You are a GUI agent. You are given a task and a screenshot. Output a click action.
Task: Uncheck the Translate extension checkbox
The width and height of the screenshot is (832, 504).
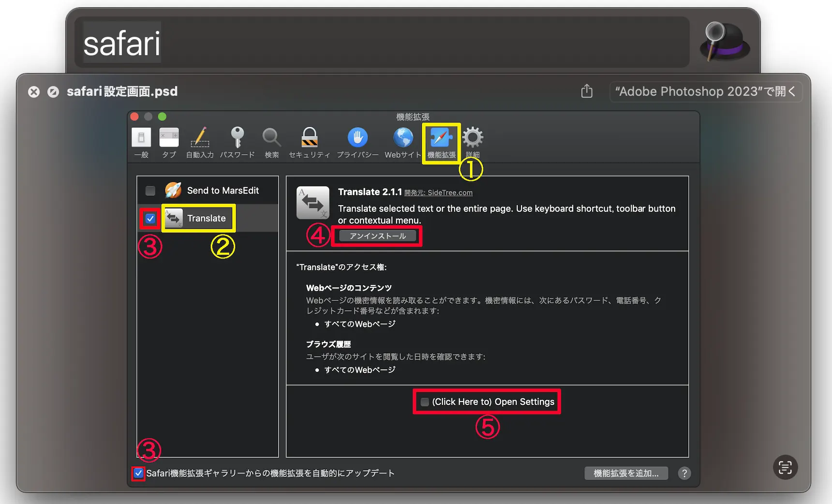tap(150, 218)
